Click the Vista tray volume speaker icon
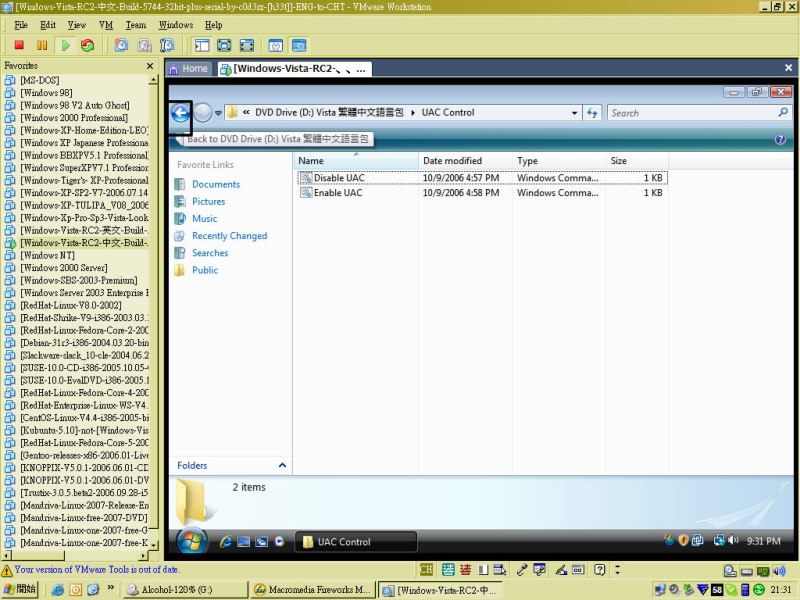This screenshot has width=800, height=600. point(733,540)
